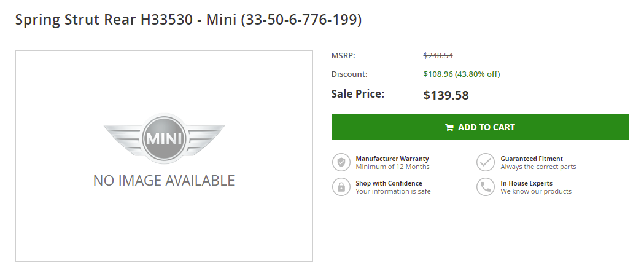Screen dimensions: 644x279
Task: Click the shield icon for Manufacturer Warranty
Action: [341, 162]
